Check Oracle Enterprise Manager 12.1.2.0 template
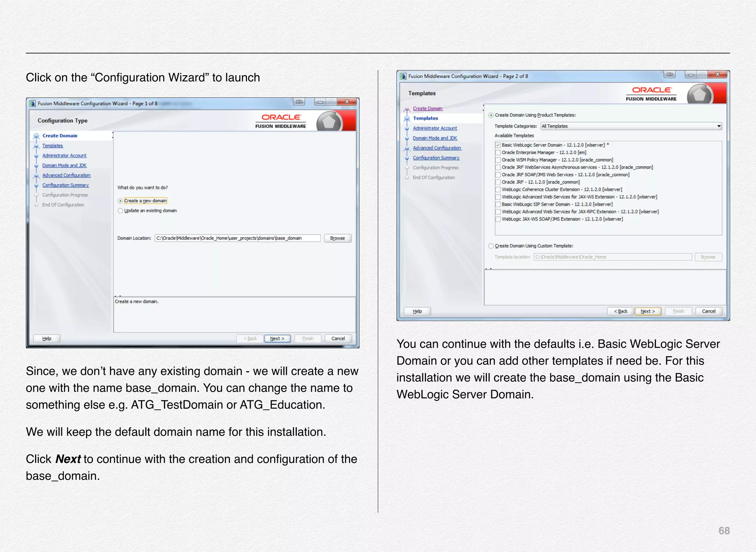Screen dimensions: 756x552 498,152
